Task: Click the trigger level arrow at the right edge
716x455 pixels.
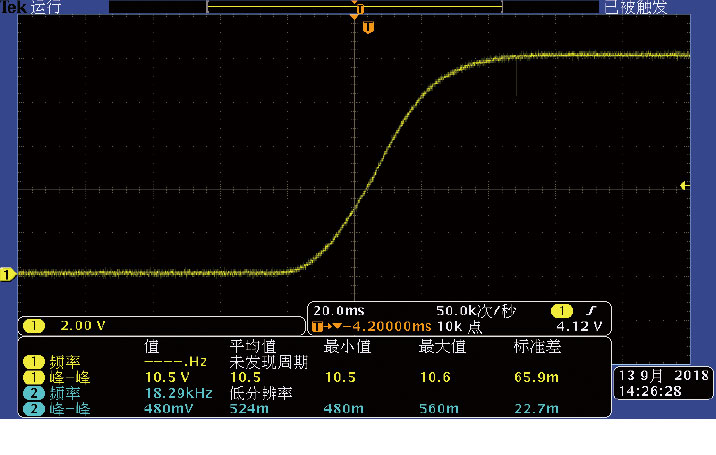Action: point(685,185)
